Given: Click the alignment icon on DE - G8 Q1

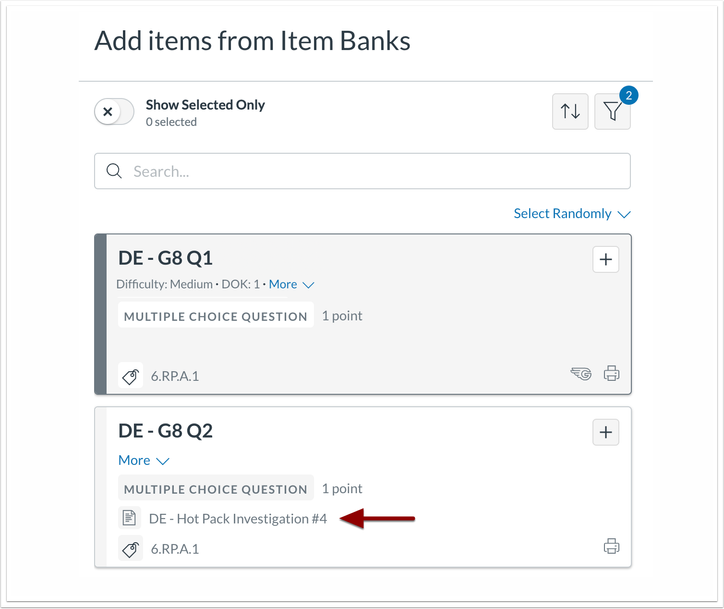Looking at the screenshot, I should point(579,374).
